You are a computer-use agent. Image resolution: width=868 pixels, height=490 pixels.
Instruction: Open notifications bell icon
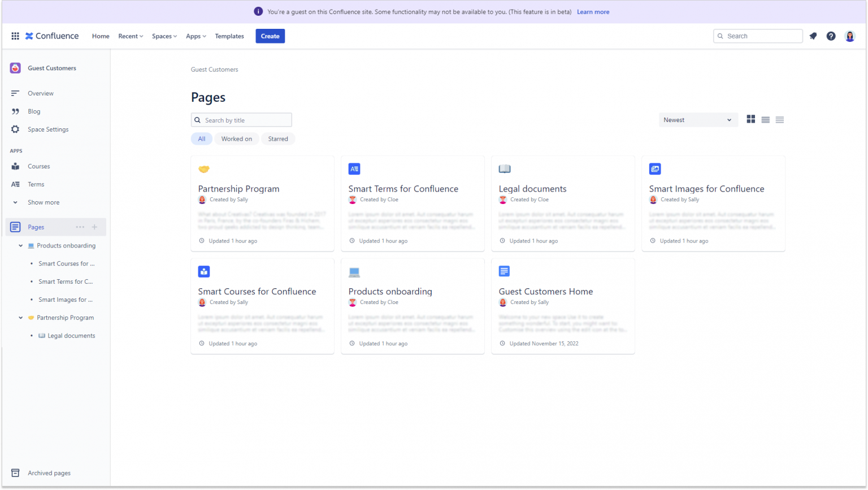click(813, 36)
